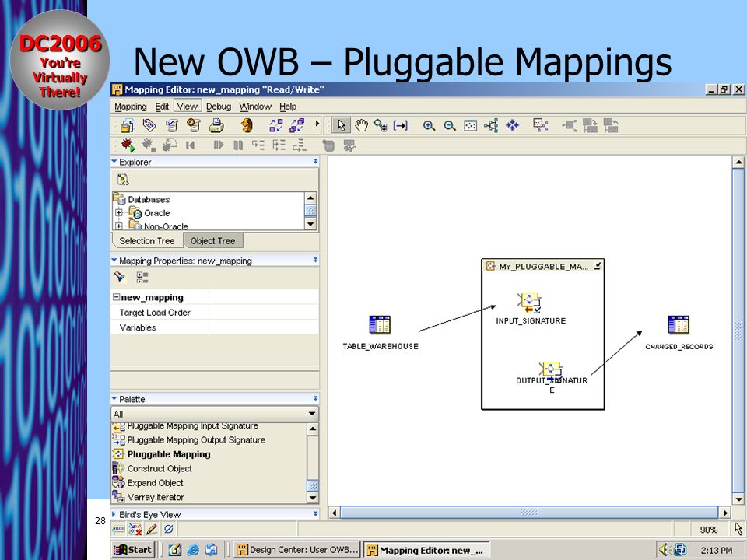Collapse the Mapping Properties panel header
The image size is (747, 560).
pyautogui.click(x=114, y=260)
